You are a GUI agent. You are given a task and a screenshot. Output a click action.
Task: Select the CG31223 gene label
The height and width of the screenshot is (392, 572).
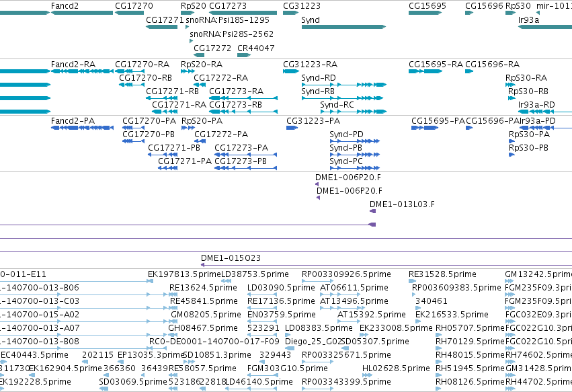[x=302, y=6]
